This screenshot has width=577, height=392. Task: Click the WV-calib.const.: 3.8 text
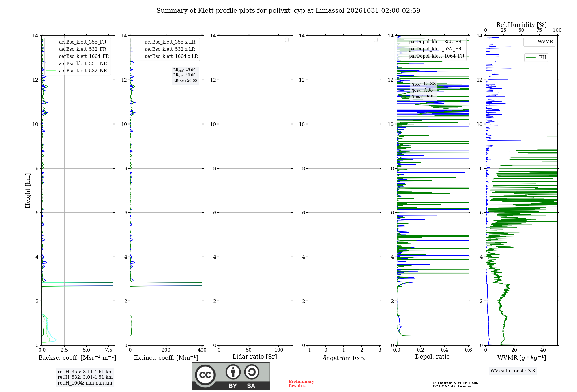point(513,371)
